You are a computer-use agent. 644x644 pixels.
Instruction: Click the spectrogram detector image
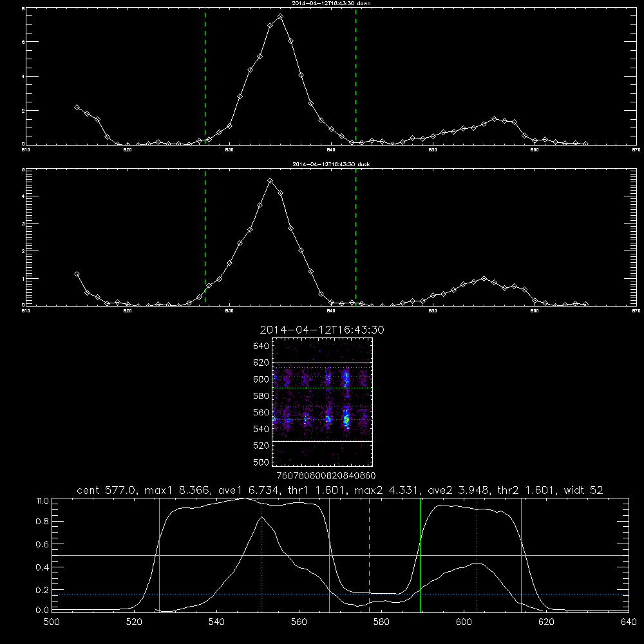322,402
